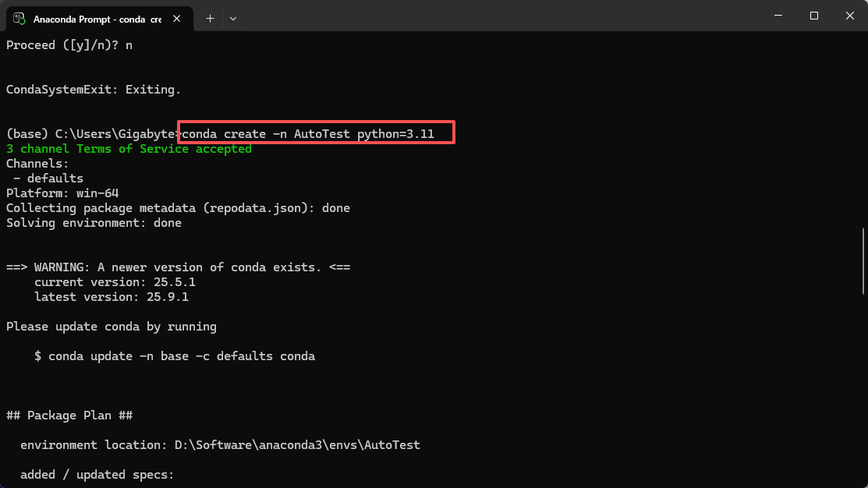Expand the new tab profile dropdown

click(x=233, y=19)
